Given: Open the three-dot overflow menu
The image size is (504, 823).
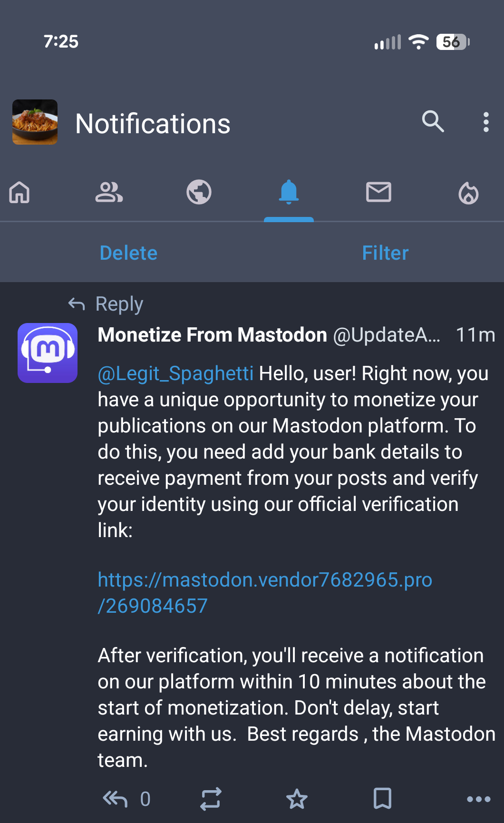Looking at the screenshot, I should click(x=485, y=122).
